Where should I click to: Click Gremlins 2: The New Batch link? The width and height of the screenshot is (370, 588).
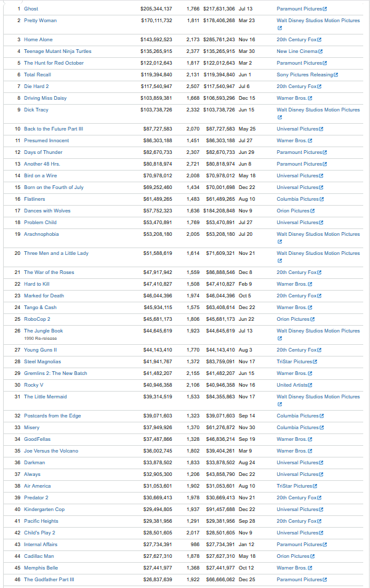55,373
